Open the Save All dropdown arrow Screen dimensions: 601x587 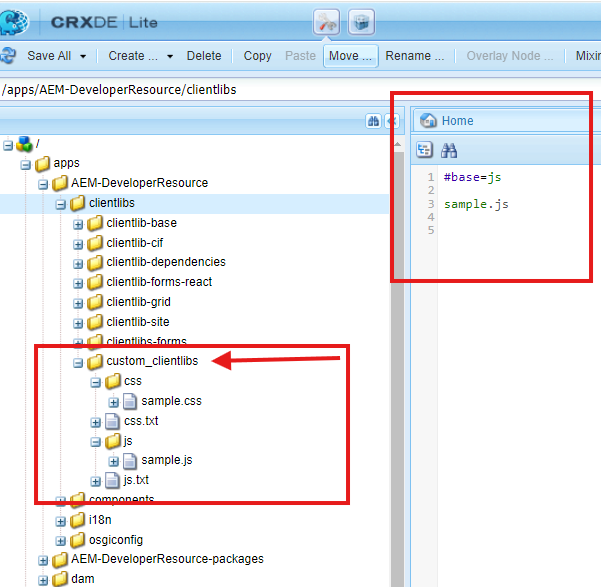point(83,56)
